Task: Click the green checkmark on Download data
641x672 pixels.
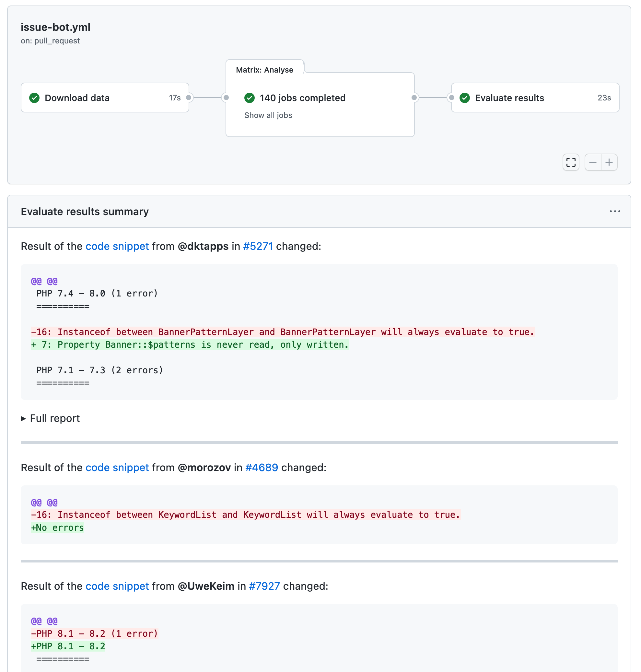Action: tap(34, 98)
